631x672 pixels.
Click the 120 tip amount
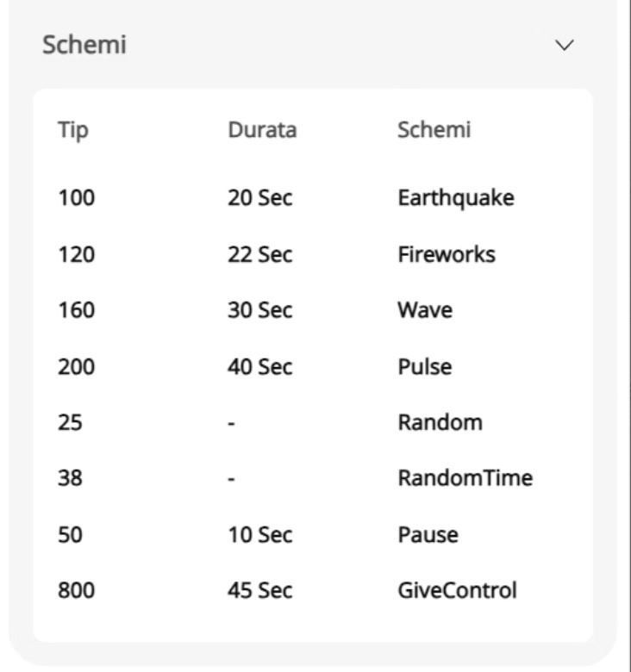point(77,254)
